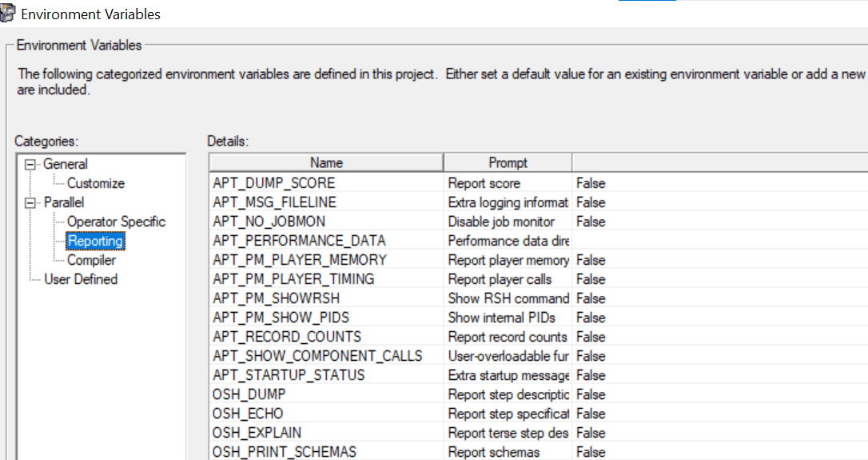Select the APT_PM_SHOW_PIDS variable name
The height and width of the screenshot is (460, 868).
tap(281, 318)
